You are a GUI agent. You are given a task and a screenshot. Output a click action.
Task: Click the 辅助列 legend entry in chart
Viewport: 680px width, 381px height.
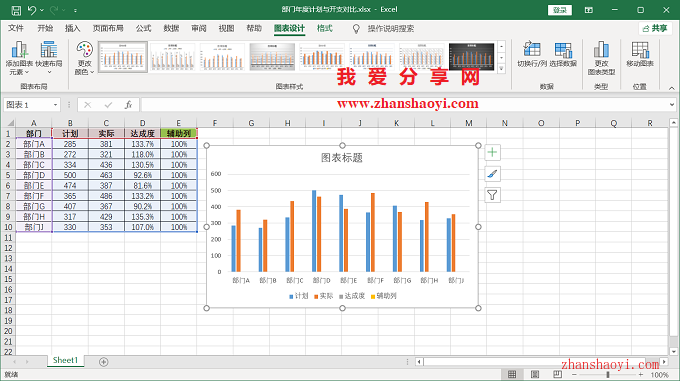tap(383, 296)
